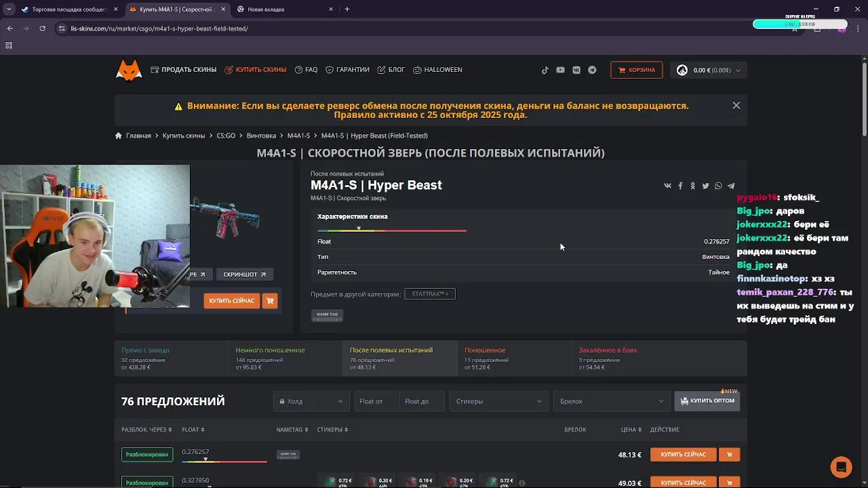Add main skin to cart icon
Screen dimensions: 868x488
[270, 301]
